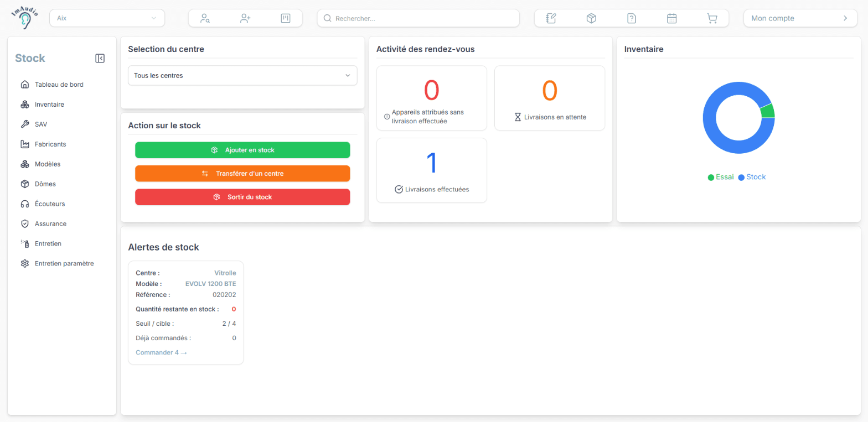Open Assurance section

[x=50, y=224]
